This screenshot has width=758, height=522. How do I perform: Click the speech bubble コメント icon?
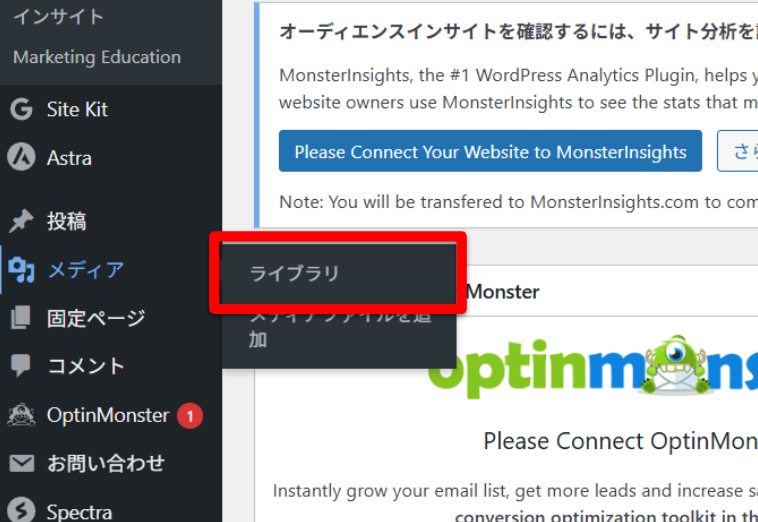tap(21, 365)
